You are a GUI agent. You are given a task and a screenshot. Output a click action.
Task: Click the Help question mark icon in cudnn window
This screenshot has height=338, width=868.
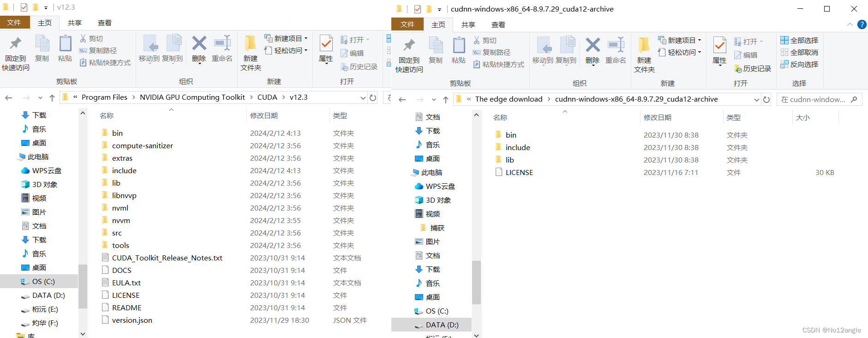[x=862, y=24]
